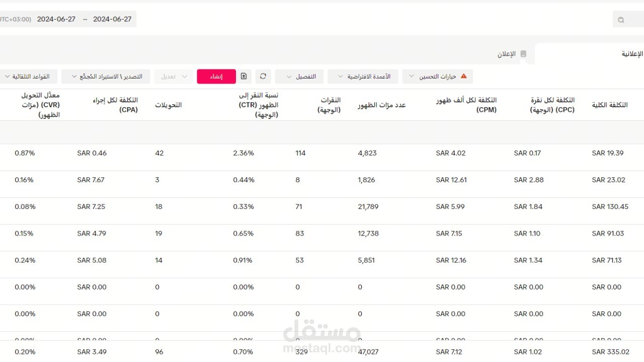The width and height of the screenshot is (644, 362).
Task: Click conversions value 42
Action: coord(159,153)
